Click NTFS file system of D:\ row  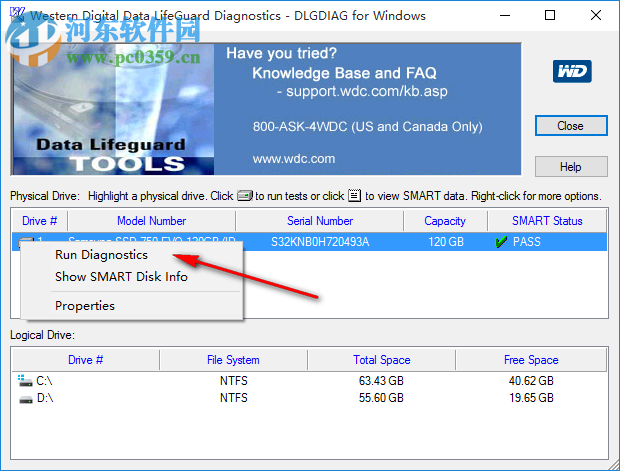[x=234, y=398]
